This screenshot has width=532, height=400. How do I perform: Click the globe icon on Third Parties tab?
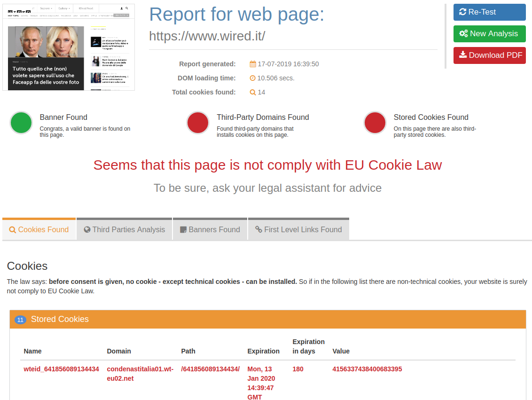click(87, 230)
